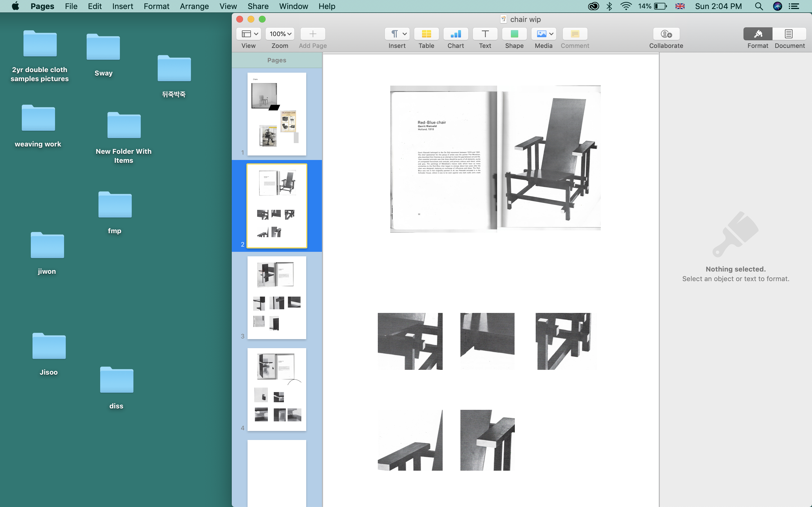Insert a Text box from the toolbar
Screen dimensions: 812x507
[485, 34]
